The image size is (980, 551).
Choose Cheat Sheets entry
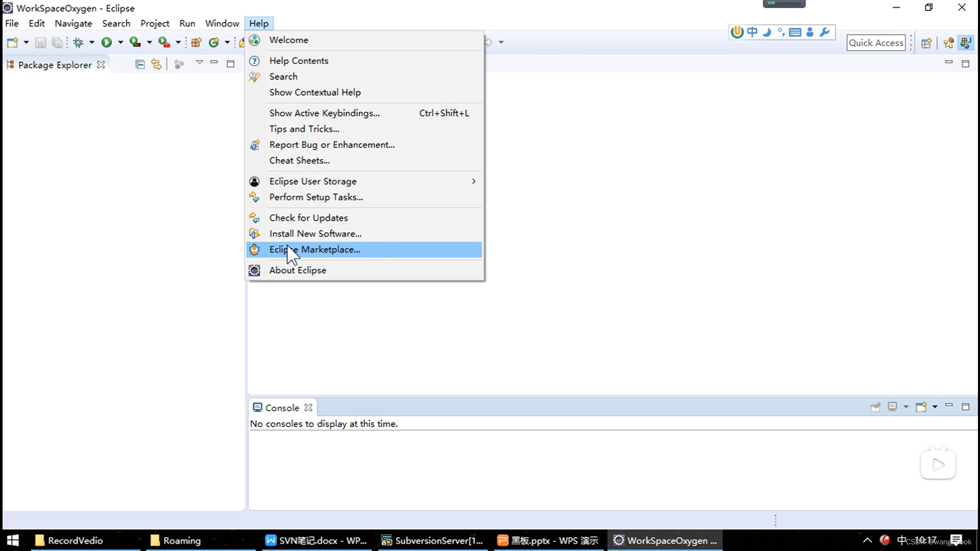(x=364, y=161)
